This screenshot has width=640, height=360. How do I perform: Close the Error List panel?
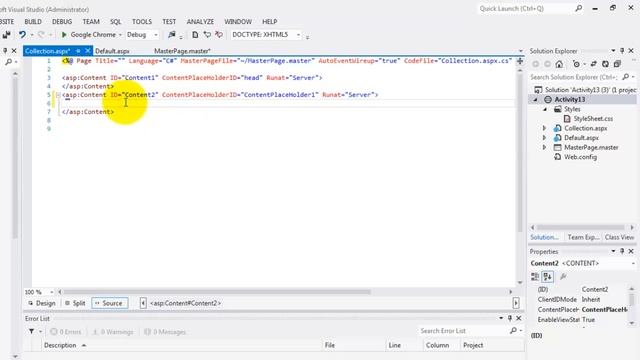pyautogui.click(x=519, y=318)
